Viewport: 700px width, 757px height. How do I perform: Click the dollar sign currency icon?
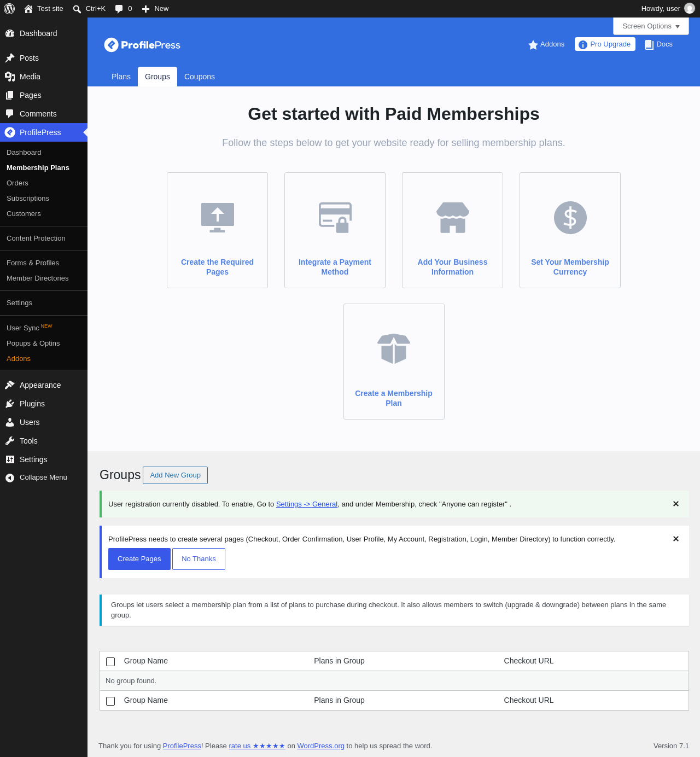570,218
